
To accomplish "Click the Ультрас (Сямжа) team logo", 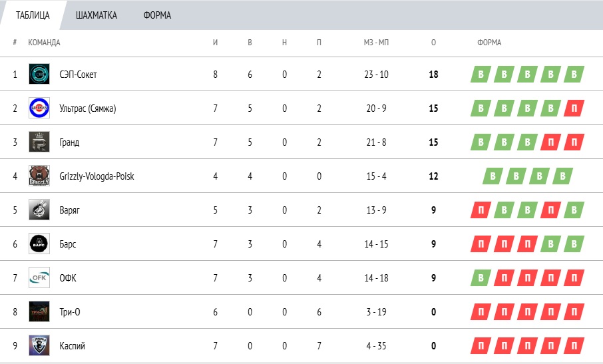I will click(39, 108).
